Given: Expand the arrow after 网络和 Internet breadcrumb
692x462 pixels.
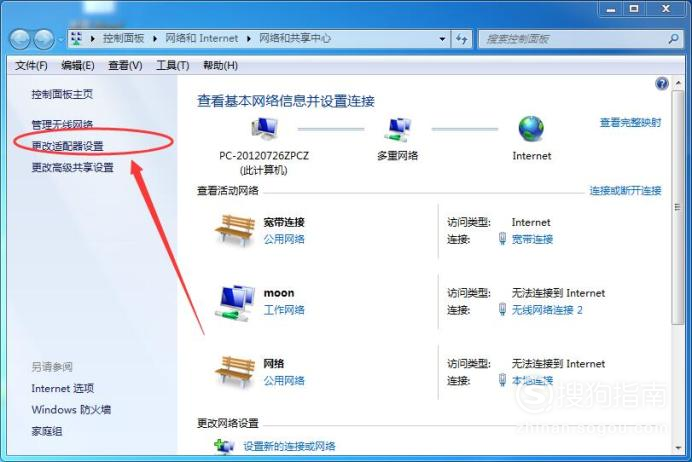Looking at the screenshot, I should point(249,39).
